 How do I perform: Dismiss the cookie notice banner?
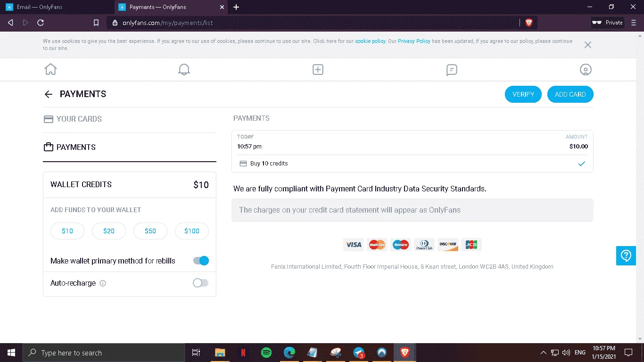point(587,45)
